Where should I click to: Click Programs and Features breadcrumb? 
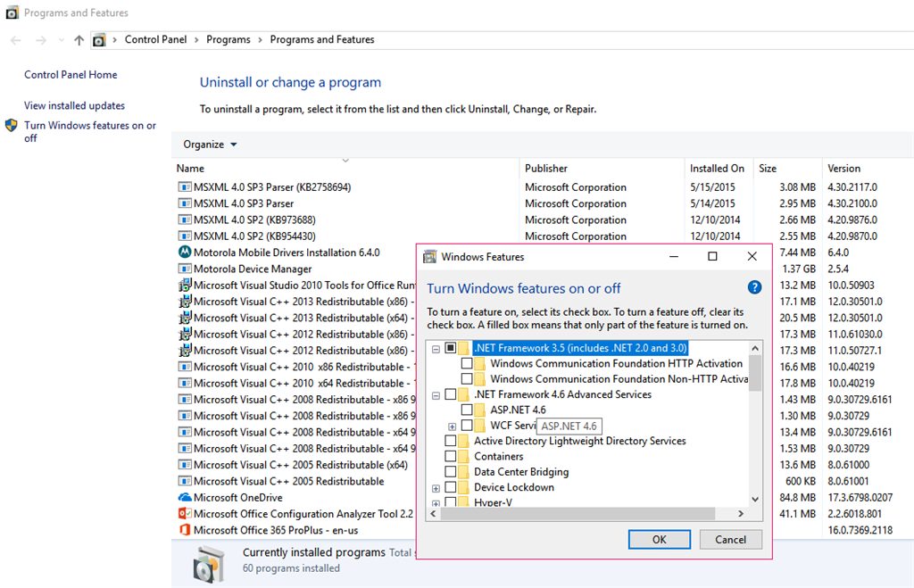coord(321,39)
